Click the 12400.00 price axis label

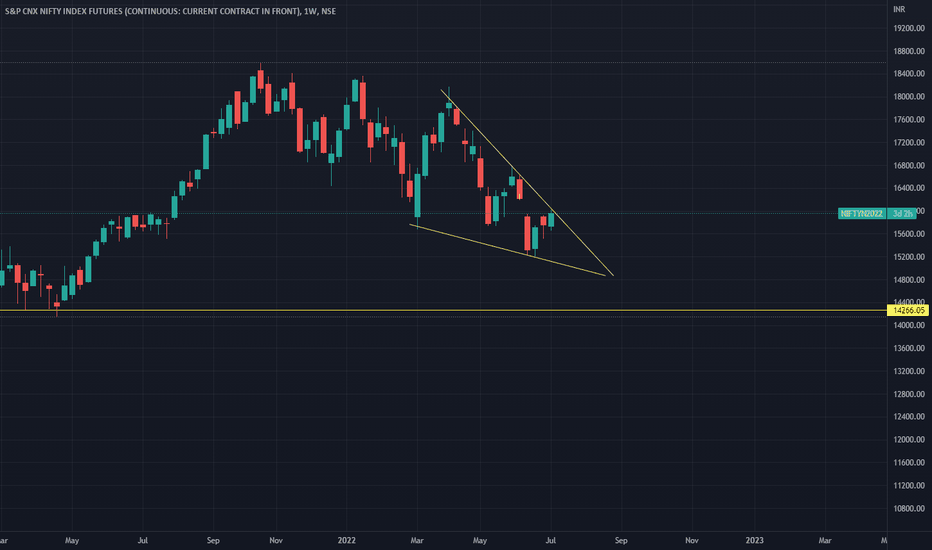[x=909, y=417]
